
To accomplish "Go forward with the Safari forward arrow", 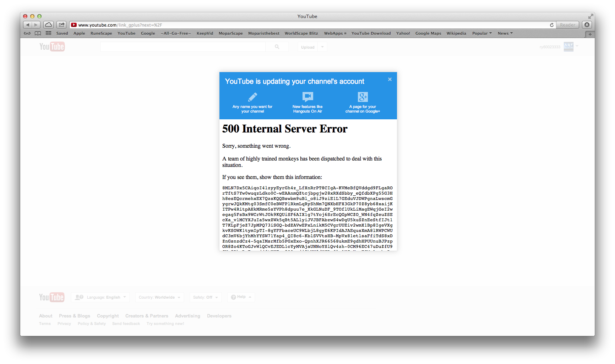I will click(x=36, y=25).
